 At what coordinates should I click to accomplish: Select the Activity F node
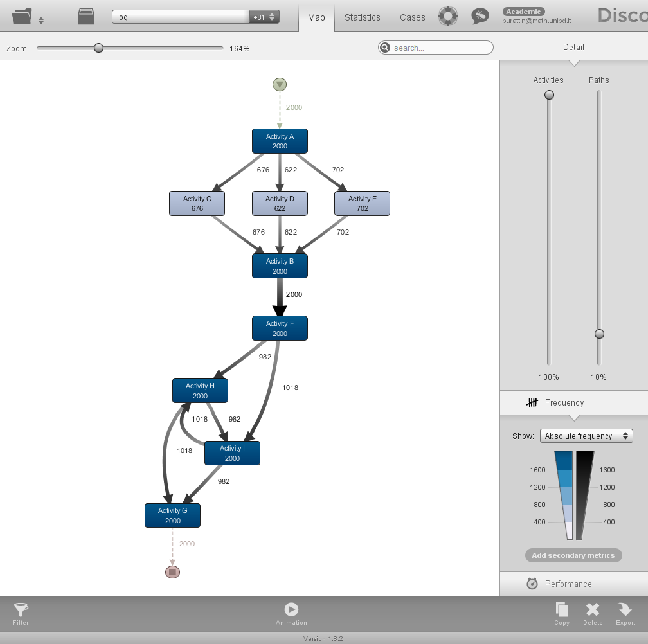280,328
